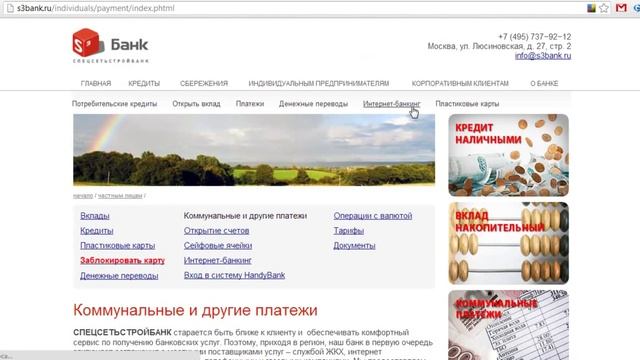Open Пластиковые карты link in the list
640x360 pixels.
[118, 246]
